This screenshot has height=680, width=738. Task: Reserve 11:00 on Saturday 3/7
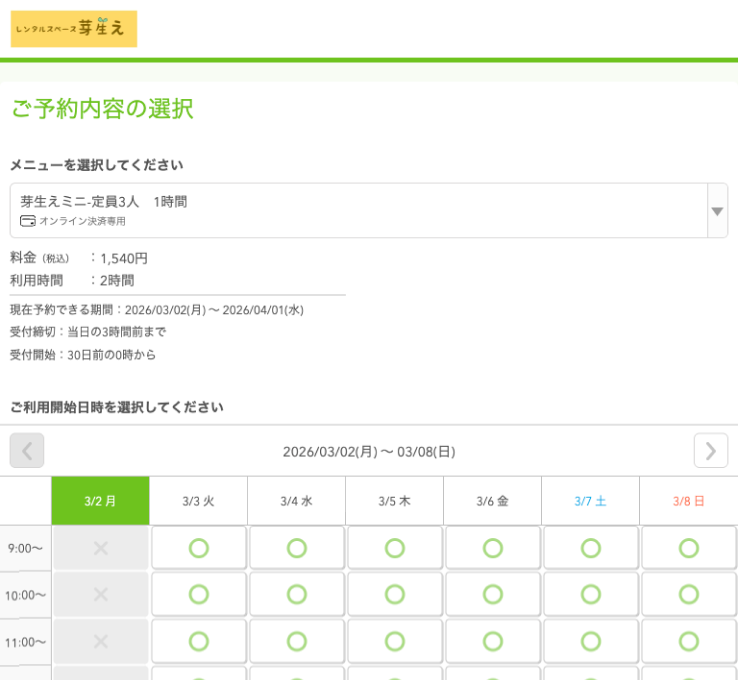590,641
